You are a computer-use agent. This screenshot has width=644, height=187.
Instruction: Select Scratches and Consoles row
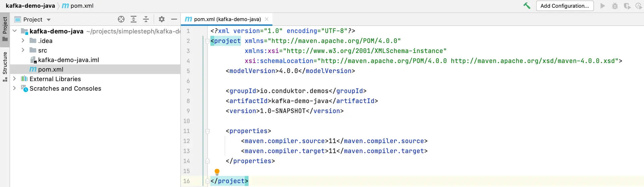pyautogui.click(x=95, y=88)
